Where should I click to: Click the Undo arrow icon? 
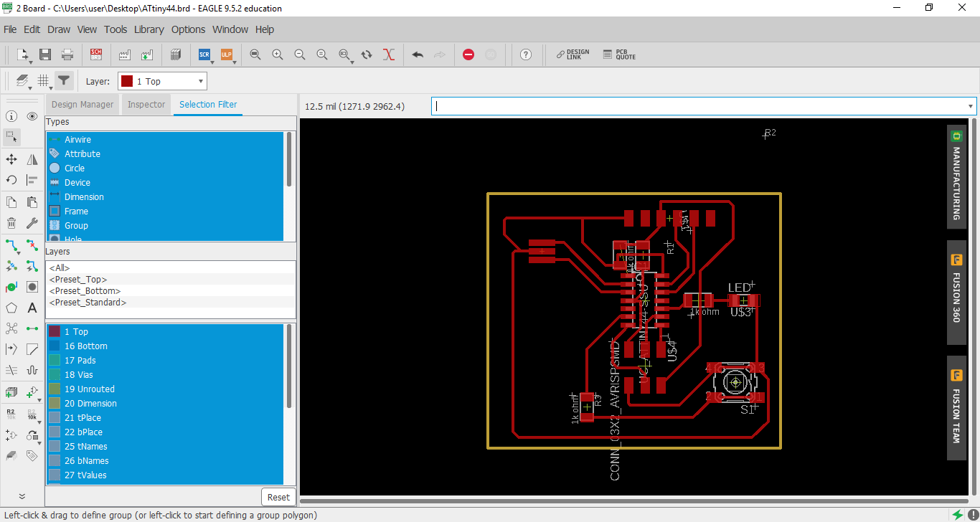point(418,54)
